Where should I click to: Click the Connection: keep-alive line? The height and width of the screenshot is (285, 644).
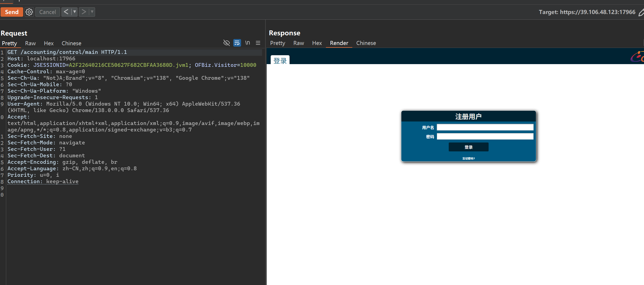(43, 181)
